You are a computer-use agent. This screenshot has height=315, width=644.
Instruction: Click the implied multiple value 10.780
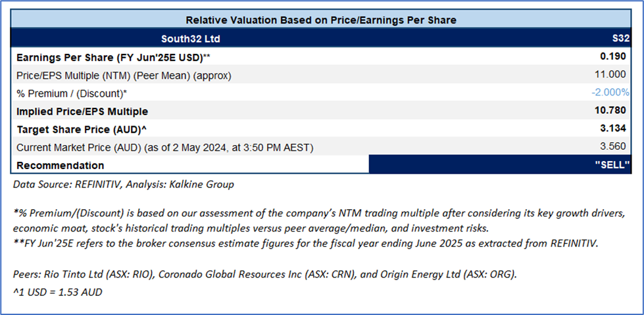pos(610,110)
